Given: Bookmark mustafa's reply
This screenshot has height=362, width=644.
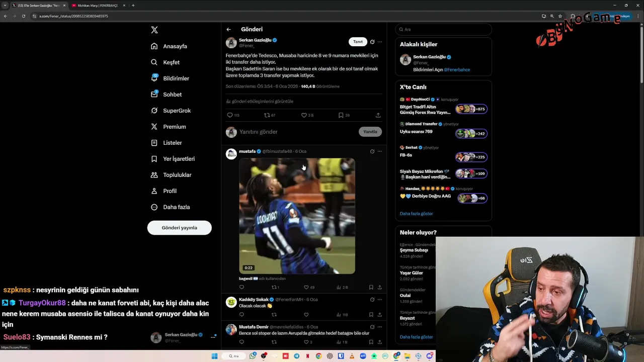Looking at the screenshot, I should [371, 288].
